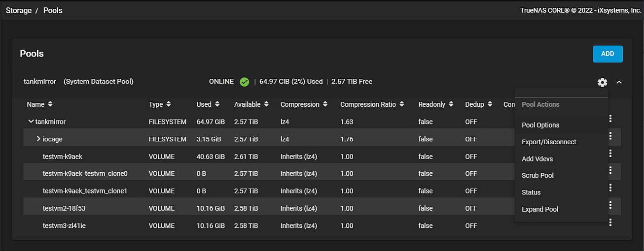Open three-dot menu for testvm-k9aek volume

[610, 153]
